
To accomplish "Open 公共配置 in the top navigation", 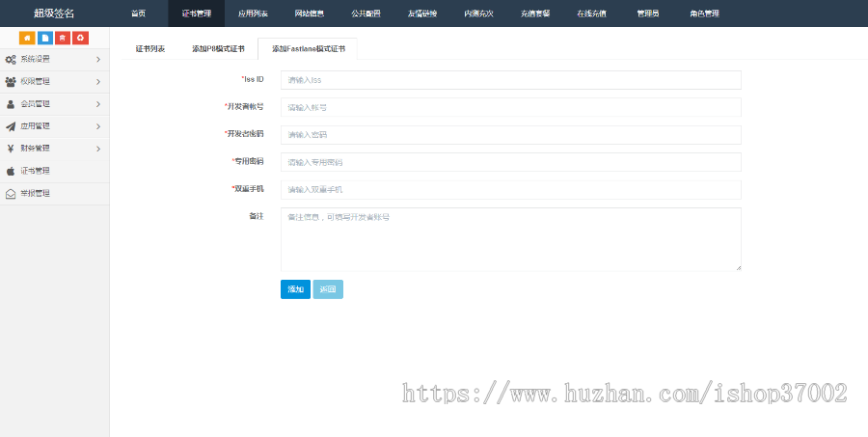I will [x=366, y=14].
